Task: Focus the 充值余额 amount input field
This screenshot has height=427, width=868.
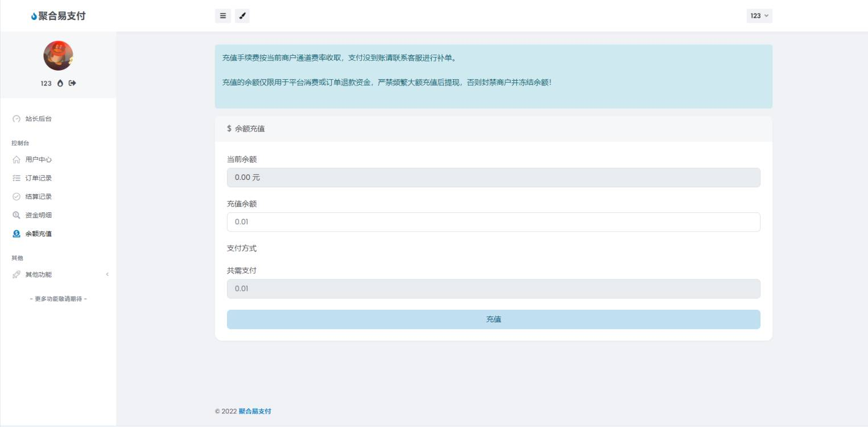Action: click(493, 222)
